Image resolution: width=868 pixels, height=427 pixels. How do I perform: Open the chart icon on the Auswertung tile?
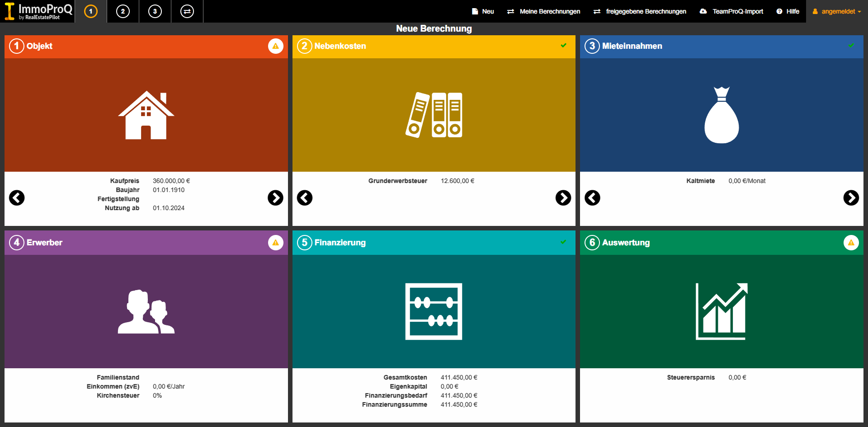pos(722,312)
